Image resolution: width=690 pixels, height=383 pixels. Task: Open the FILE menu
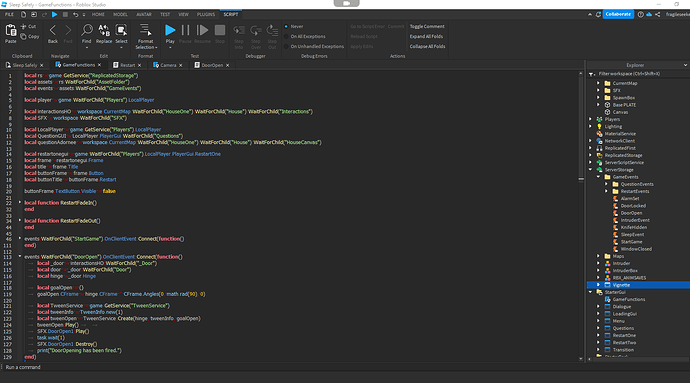pos(9,15)
